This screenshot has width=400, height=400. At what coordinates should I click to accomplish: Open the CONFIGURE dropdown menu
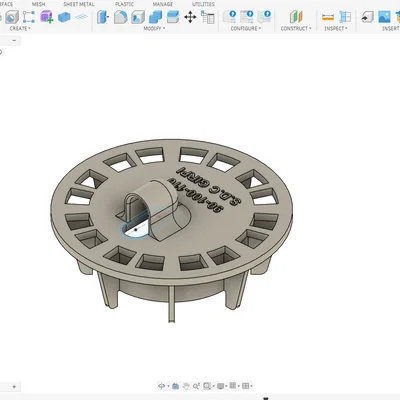pos(246,29)
